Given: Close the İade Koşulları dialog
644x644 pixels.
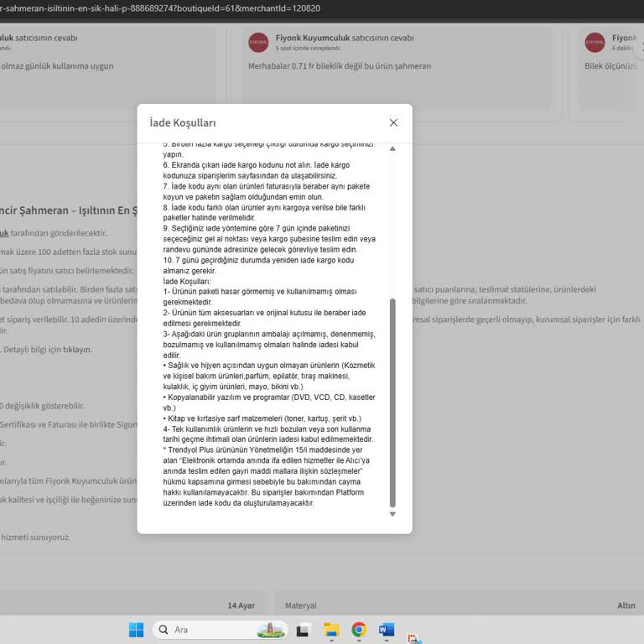Looking at the screenshot, I should (x=393, y=122).
